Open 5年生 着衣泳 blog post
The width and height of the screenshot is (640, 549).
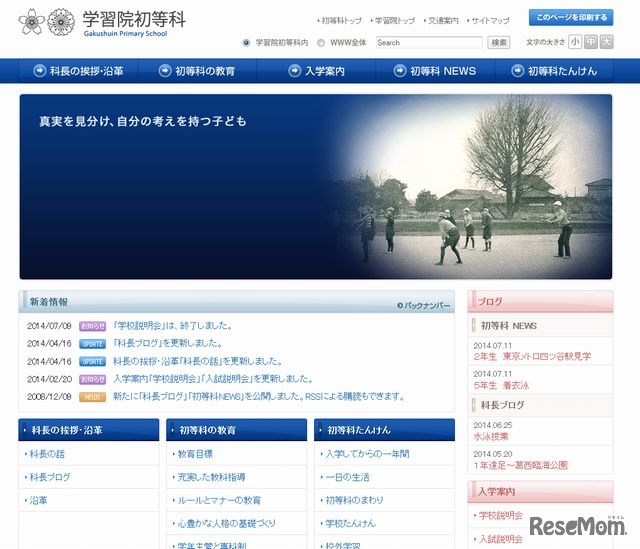coord(501,385)
